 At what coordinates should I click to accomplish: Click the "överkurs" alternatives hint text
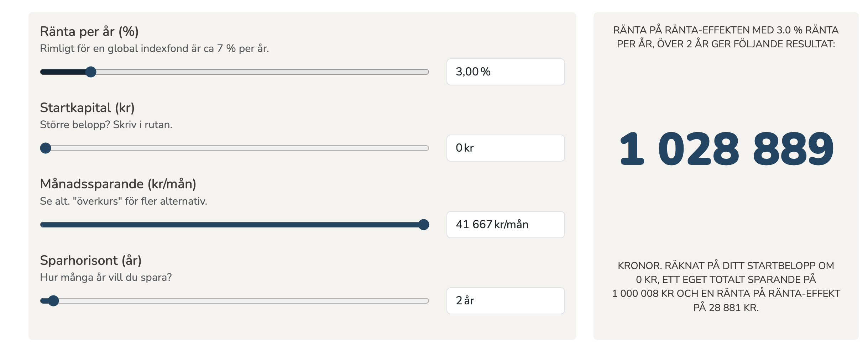(x=123, y=201)
